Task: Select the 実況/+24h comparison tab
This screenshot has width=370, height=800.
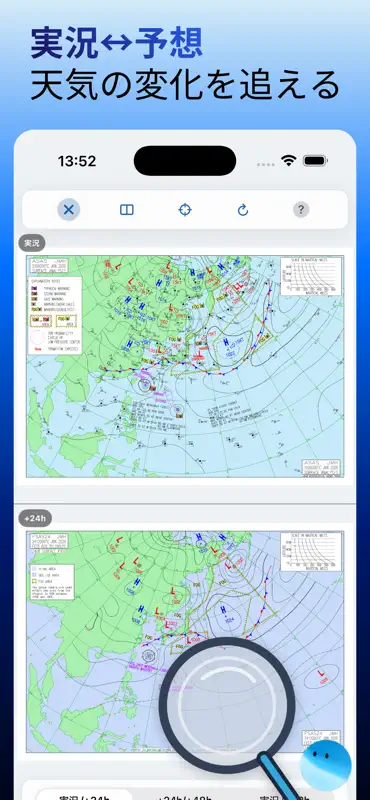Action: click(x=84, y=796)
